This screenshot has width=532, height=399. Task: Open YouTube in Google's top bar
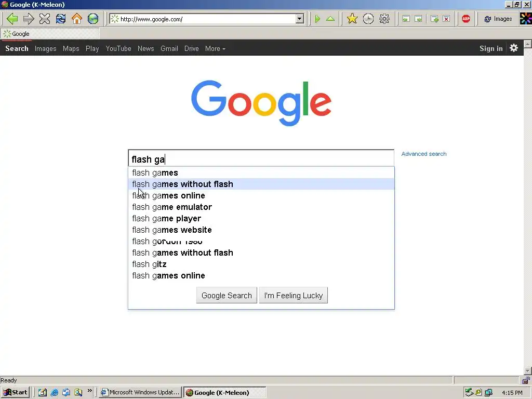coord(118,48)
